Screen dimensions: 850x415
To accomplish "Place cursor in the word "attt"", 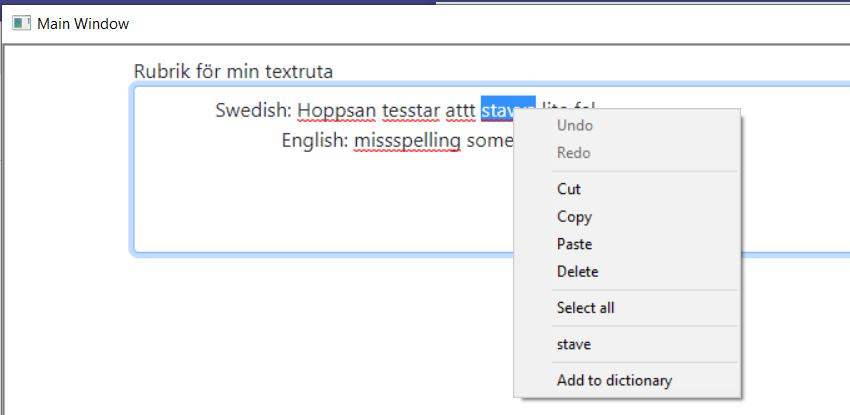I will 460,110.
